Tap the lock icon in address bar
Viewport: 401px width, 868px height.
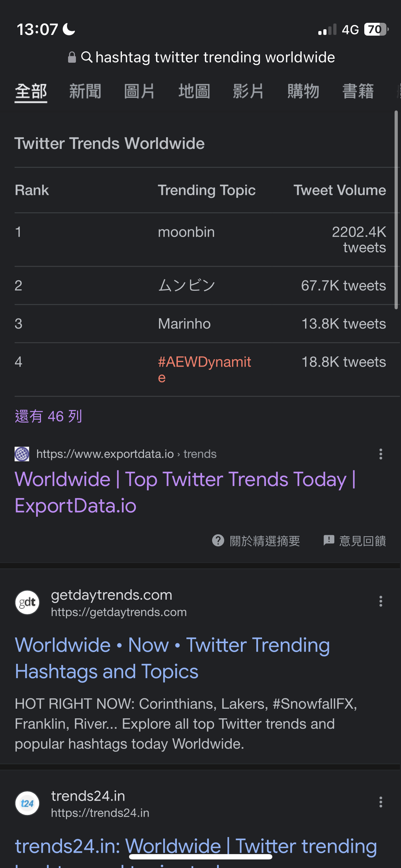pos(72,57)
